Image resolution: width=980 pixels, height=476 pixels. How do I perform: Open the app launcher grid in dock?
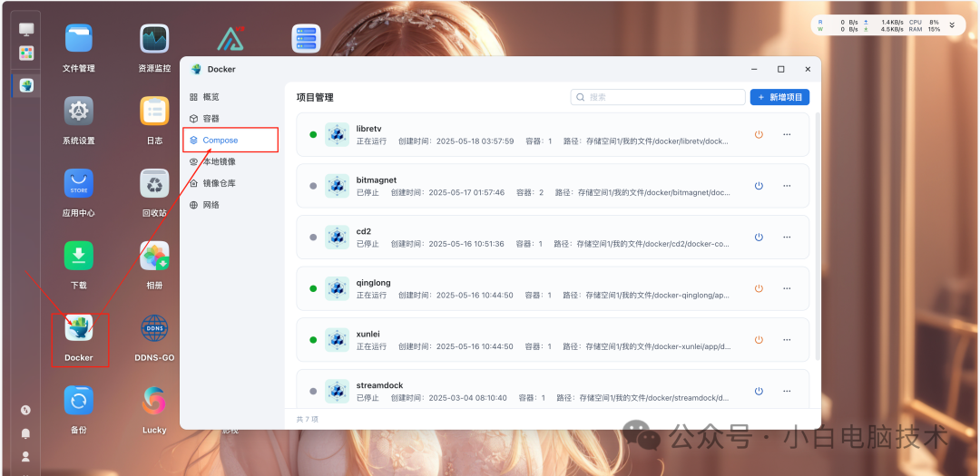point(26,53)
